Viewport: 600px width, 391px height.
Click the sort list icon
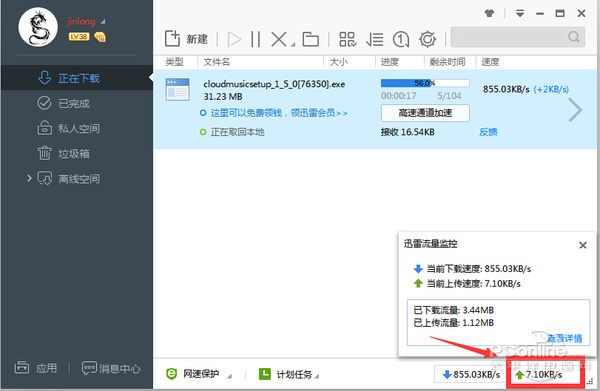point(374,39)
